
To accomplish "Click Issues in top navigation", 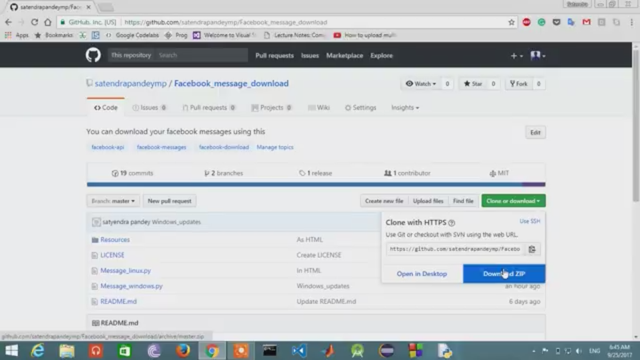I will point(310,56).
